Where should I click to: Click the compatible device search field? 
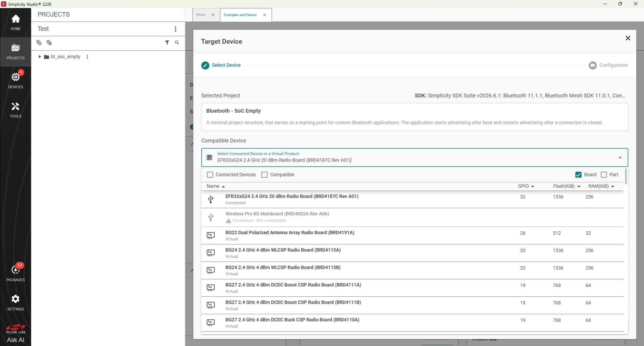click(415, 158)
